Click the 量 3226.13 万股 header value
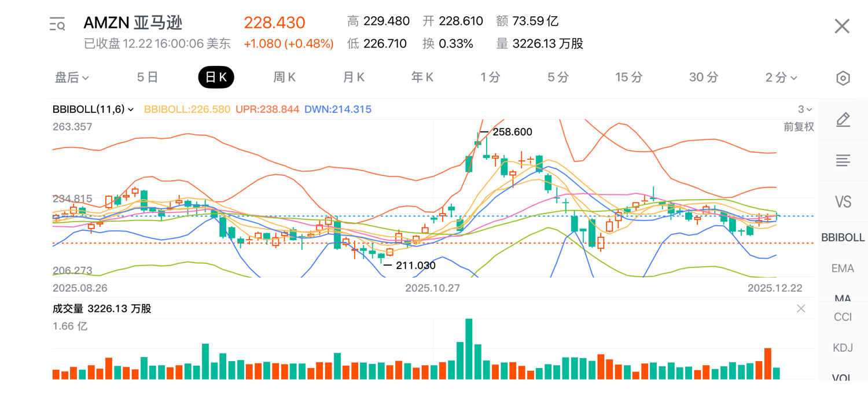The image size is (868, 401). pos(539,44)
